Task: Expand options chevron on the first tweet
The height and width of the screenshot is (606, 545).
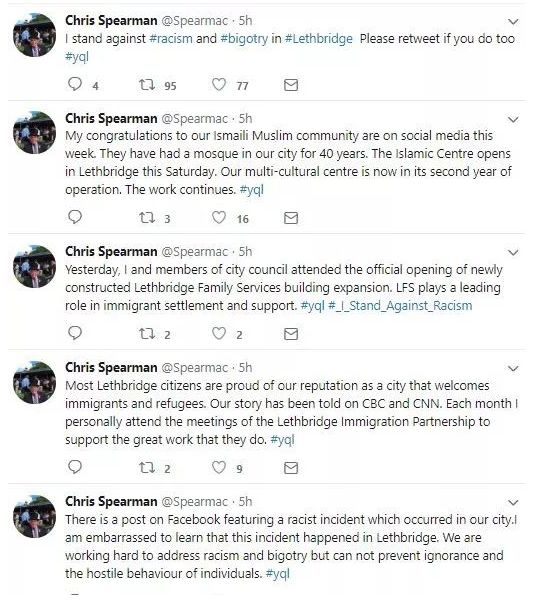Action: pos(513,22)
